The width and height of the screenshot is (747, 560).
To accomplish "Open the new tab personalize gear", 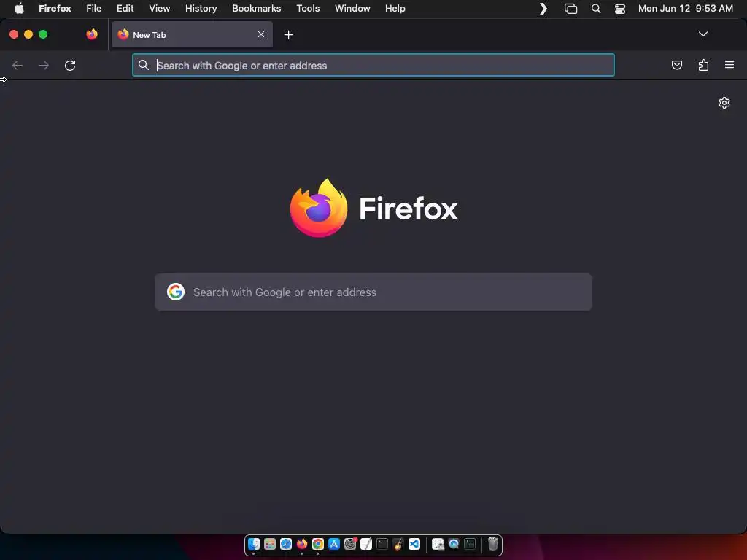I will [724, 103].
